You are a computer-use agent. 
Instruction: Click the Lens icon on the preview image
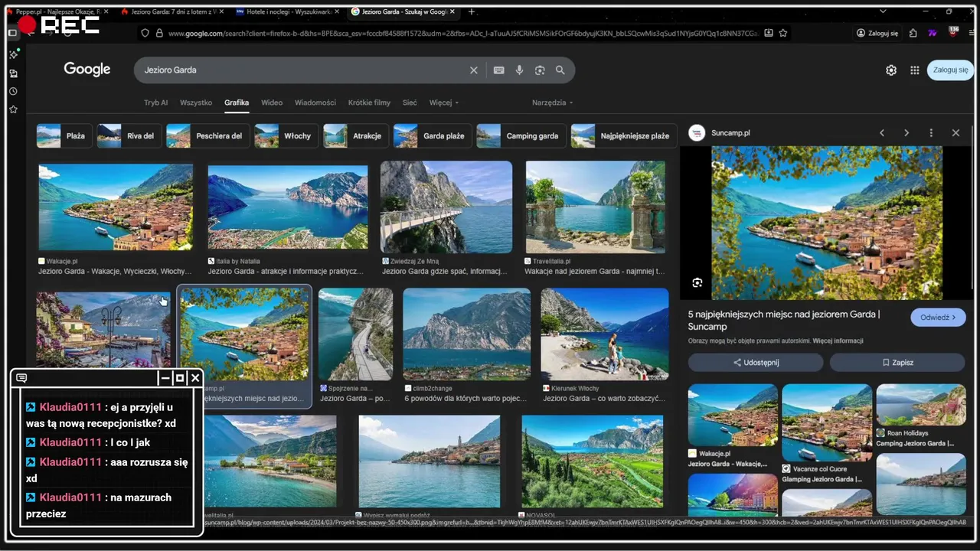point(697,282)
